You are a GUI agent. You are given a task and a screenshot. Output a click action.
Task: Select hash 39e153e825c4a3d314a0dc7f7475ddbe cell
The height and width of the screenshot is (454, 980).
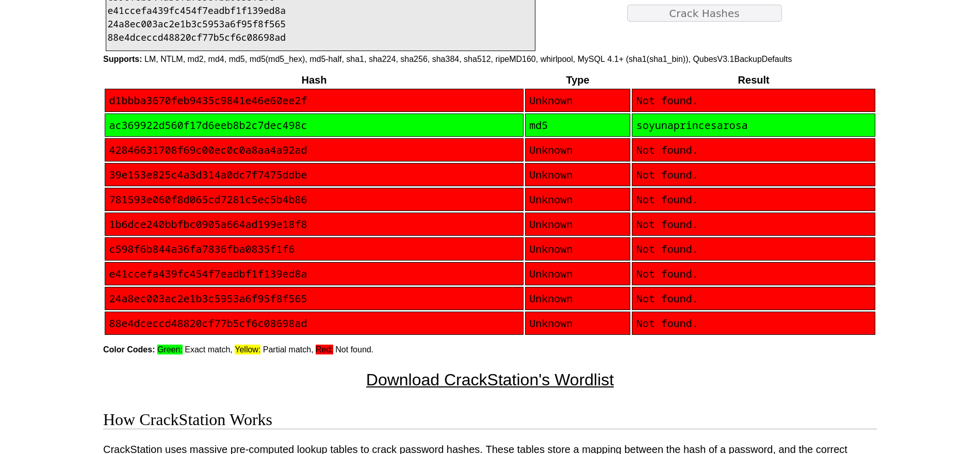(x=314, y=175)
